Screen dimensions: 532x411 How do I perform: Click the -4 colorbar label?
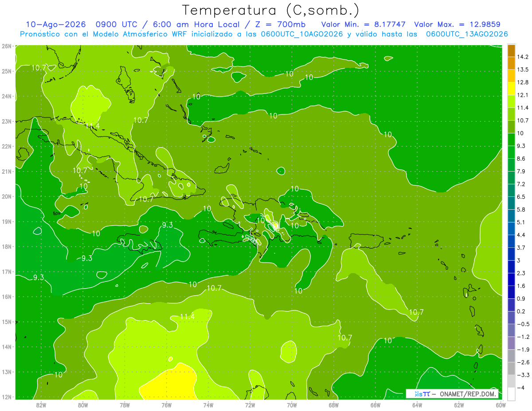(x=521, y=388)
